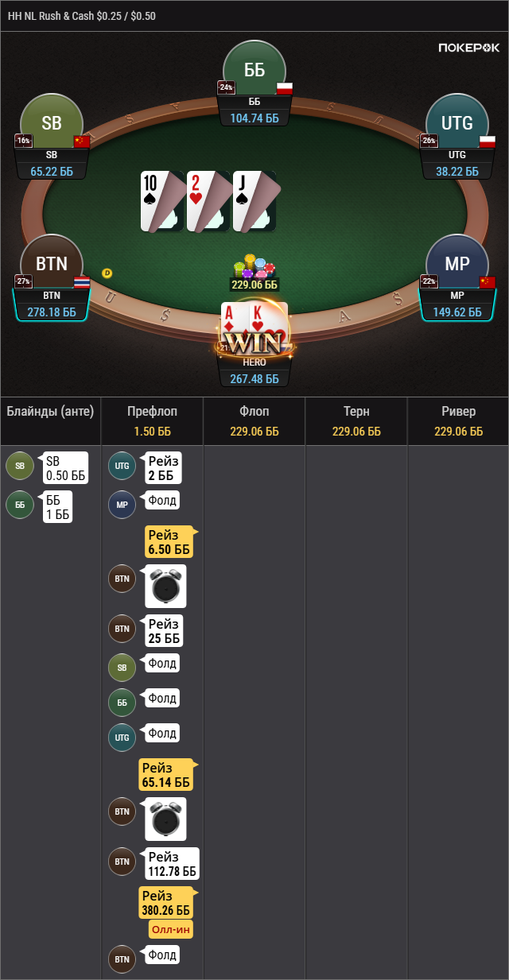Click the BTN Рейз 112.78 ББ bubble
The image size is (509, 980).
click(172, 863)
